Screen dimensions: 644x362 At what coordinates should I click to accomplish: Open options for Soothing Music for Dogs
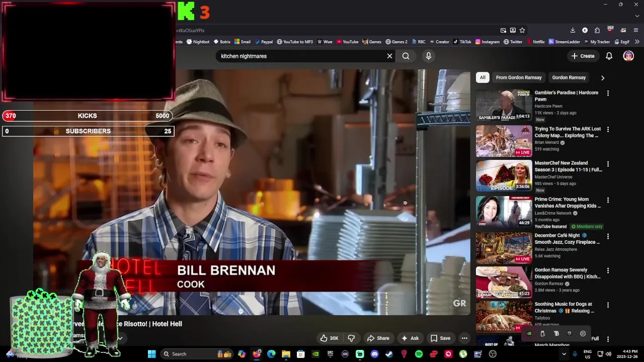tap(608, 305)
